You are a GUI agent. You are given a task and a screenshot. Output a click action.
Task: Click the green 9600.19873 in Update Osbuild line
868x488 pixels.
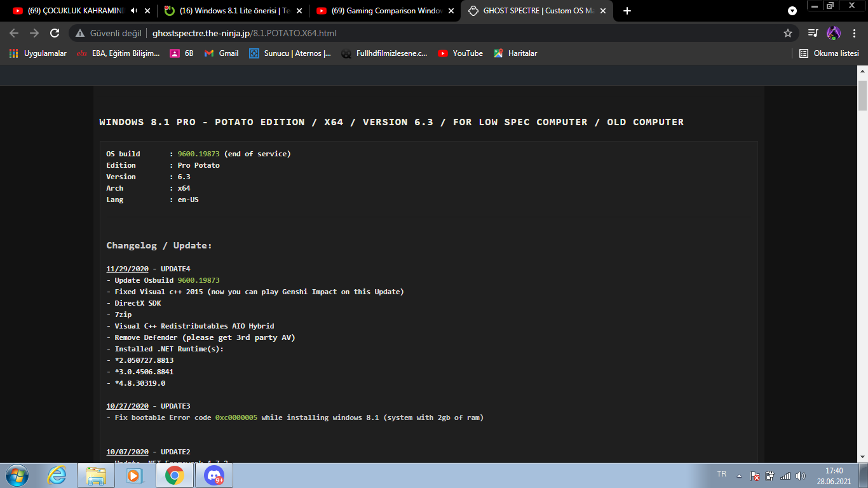[x=199, y=280]
